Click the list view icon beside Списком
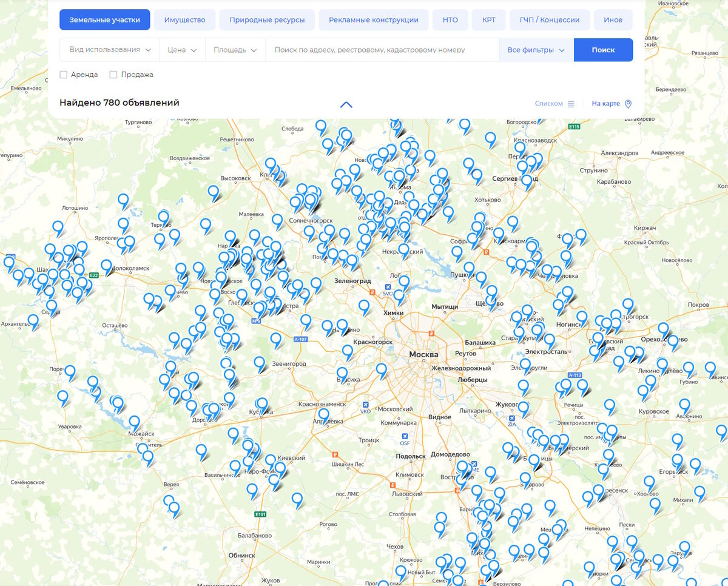 (x=571, y=103)
